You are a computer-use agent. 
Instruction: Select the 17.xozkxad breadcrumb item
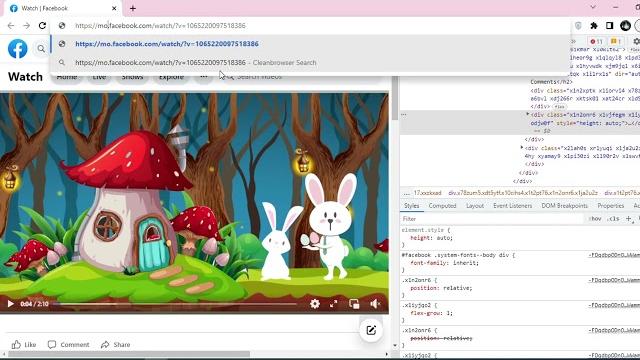click(x=427, y=193)
